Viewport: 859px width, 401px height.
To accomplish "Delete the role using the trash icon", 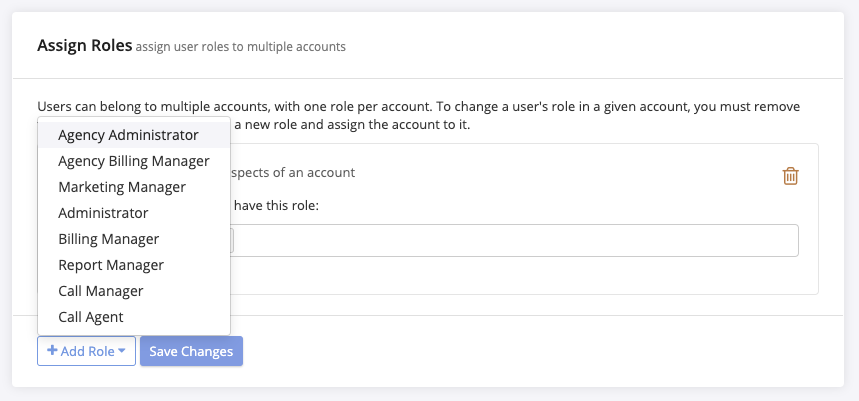I will click(790, 176).
